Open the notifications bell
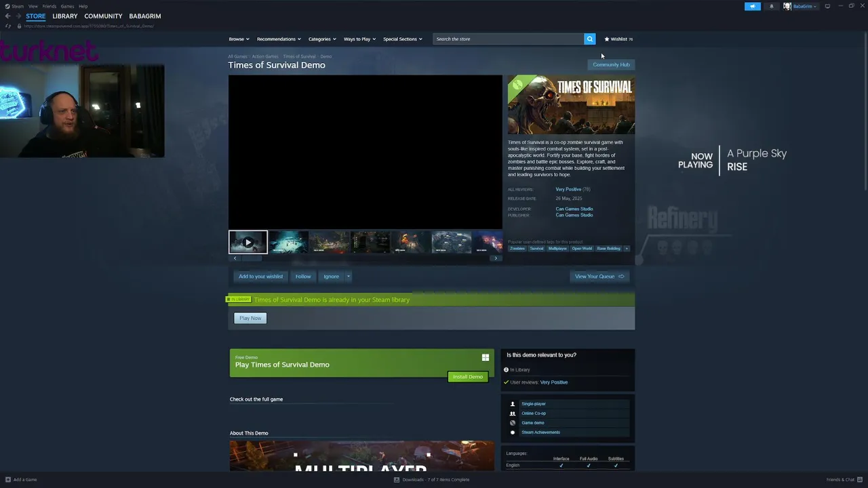Image resolution: width=868 pixels, height=488 pixels. coord(771,6)
